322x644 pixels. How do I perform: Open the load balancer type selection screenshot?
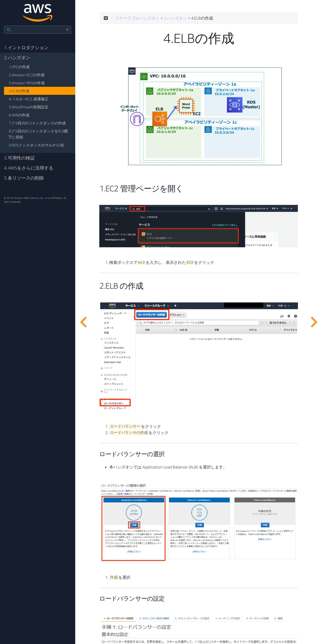coord(199,522)
